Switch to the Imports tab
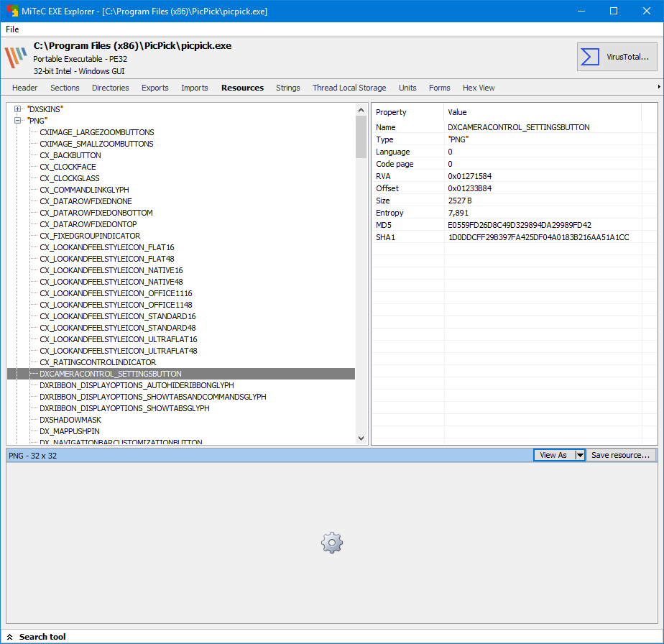The height and width of the screenshot is (644, 664). 194,88
